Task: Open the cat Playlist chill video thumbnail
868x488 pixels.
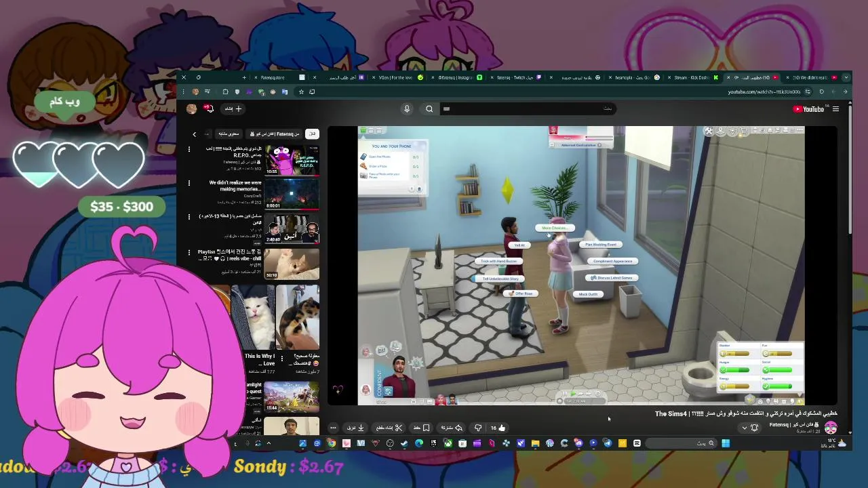Action: point(292,264)
